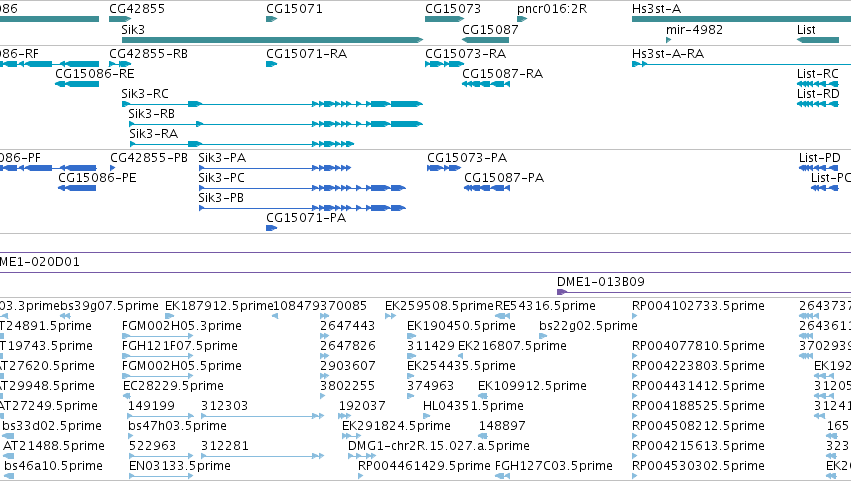851x481 pixels.
Task: Click the Sik3-RC transcript glyph
Action: [272, 104]
